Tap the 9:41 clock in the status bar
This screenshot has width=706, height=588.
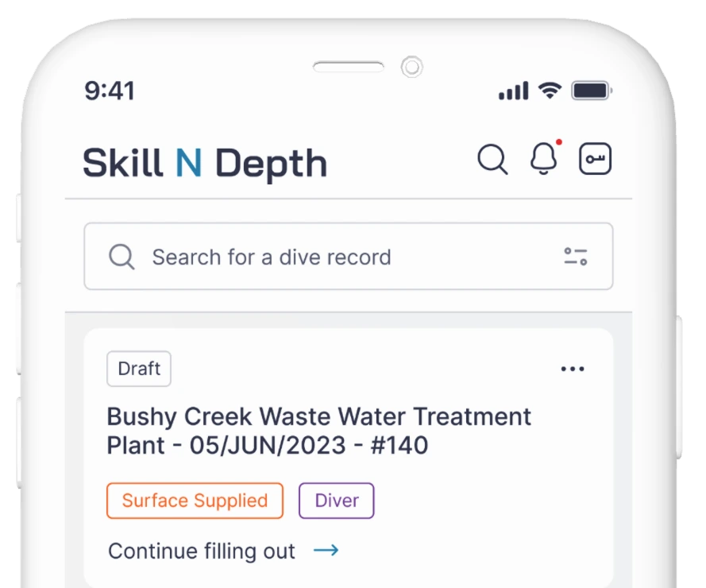(110, 91)
